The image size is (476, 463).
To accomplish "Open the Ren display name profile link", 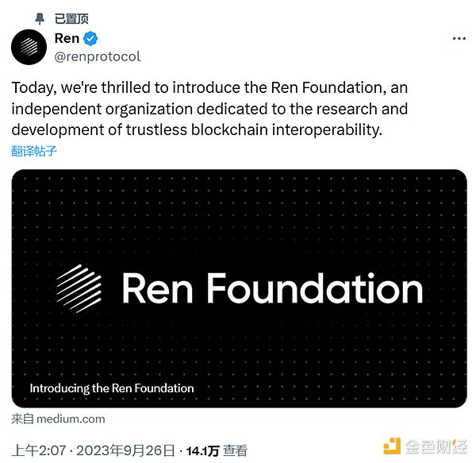I will pyautogui.click(x=67, y=39).
